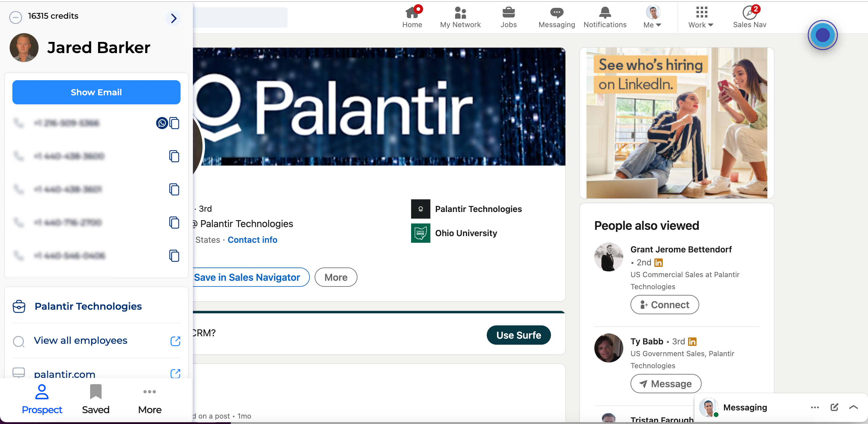
Task: Compose a new message icon
Action: [x=834, y=407]
